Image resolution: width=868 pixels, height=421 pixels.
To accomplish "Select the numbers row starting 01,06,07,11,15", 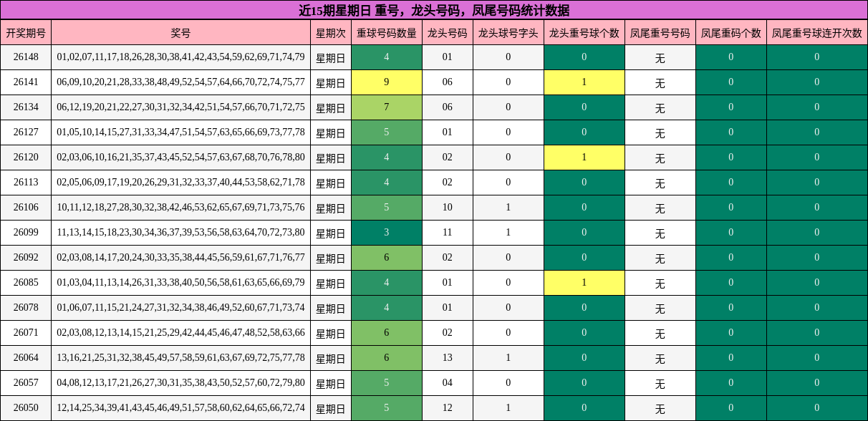I will coord(180,308).
